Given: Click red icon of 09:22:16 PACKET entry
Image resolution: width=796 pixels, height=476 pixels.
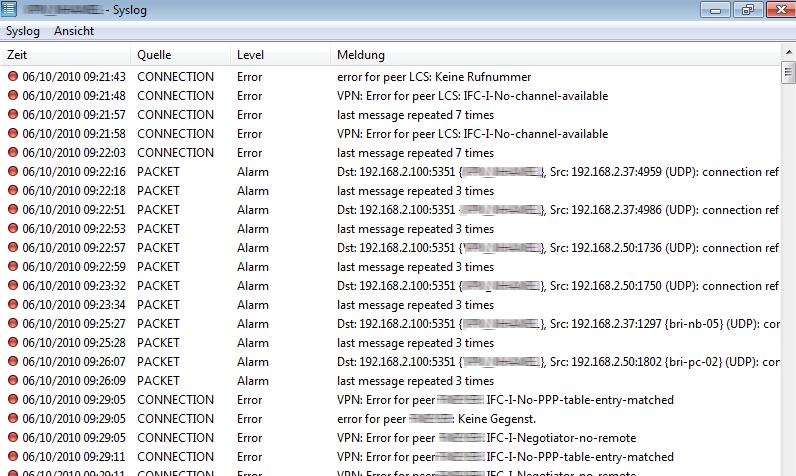Looking at the screenshot, I should (x=13, y=172).
